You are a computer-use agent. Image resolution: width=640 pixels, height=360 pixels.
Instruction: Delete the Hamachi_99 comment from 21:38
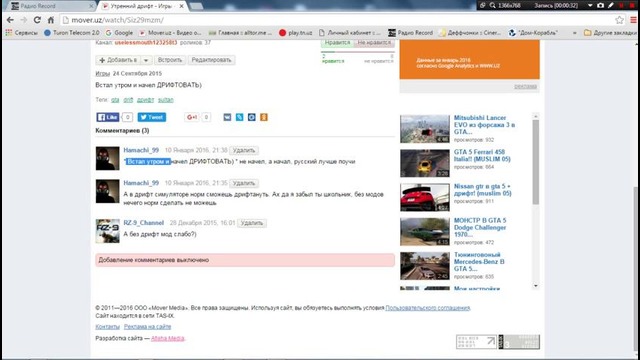[x=244, y=150]
